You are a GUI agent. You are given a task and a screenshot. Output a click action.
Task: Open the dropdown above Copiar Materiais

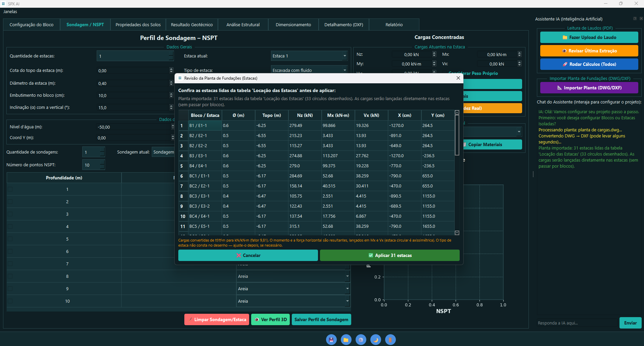[493, 132]
